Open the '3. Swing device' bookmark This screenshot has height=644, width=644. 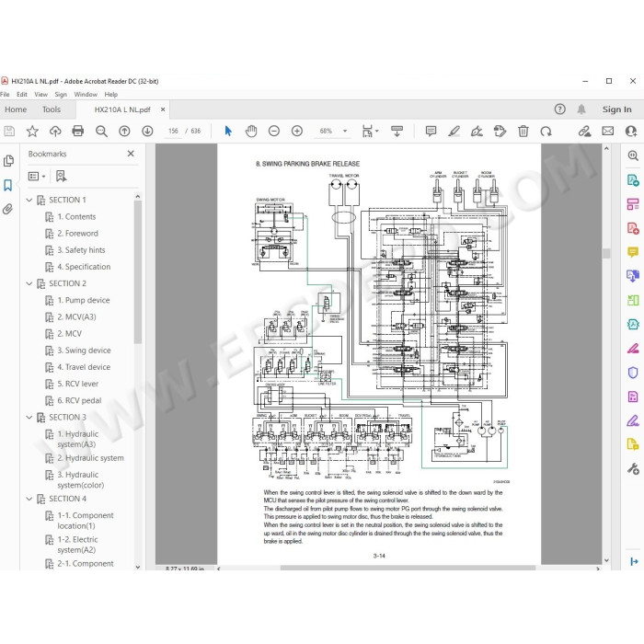84,351
